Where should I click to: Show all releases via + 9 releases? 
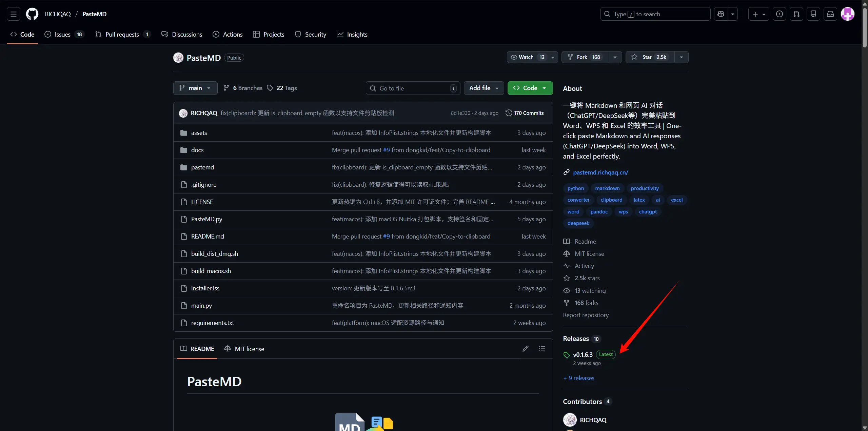coord(578,378)
